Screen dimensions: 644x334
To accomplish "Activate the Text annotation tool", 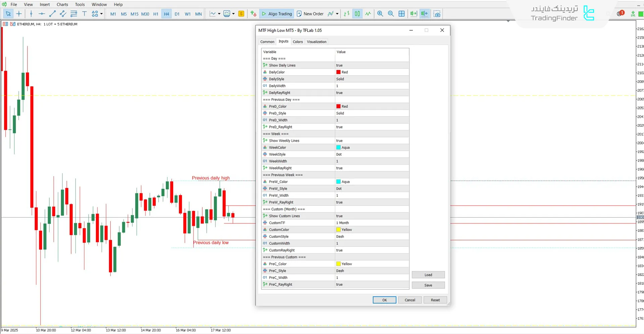I will tap(84, 14).
